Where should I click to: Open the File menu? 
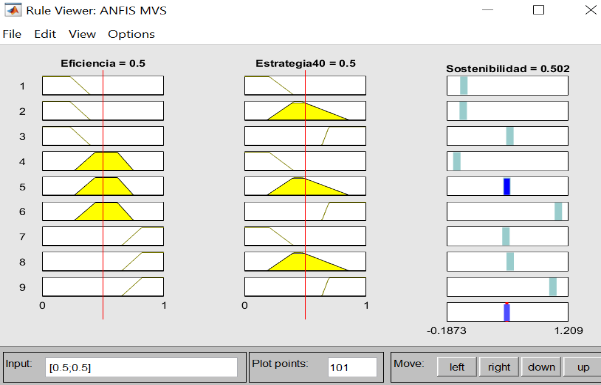[12, 34]
